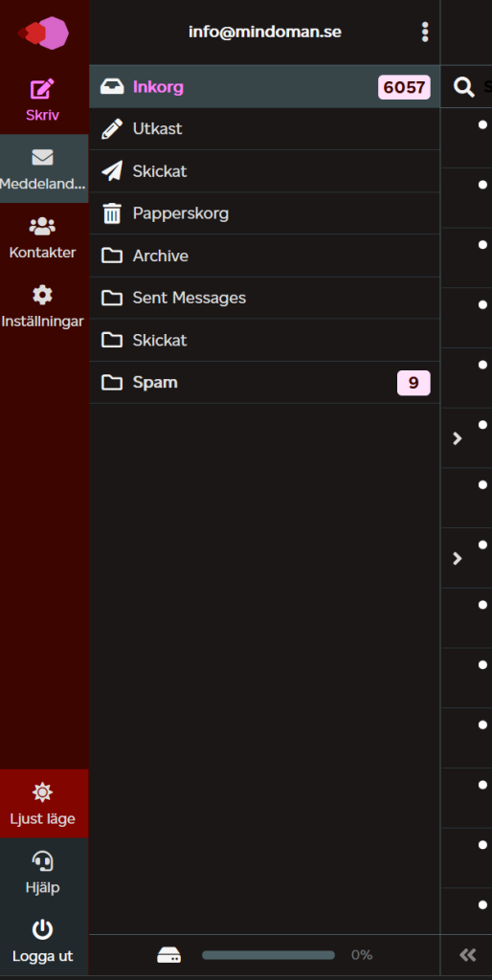This screenshot has height=980, width=492.
Task: Toggle Ljust läge light mode
Action: pyautogui.click(x=44, y=803)
